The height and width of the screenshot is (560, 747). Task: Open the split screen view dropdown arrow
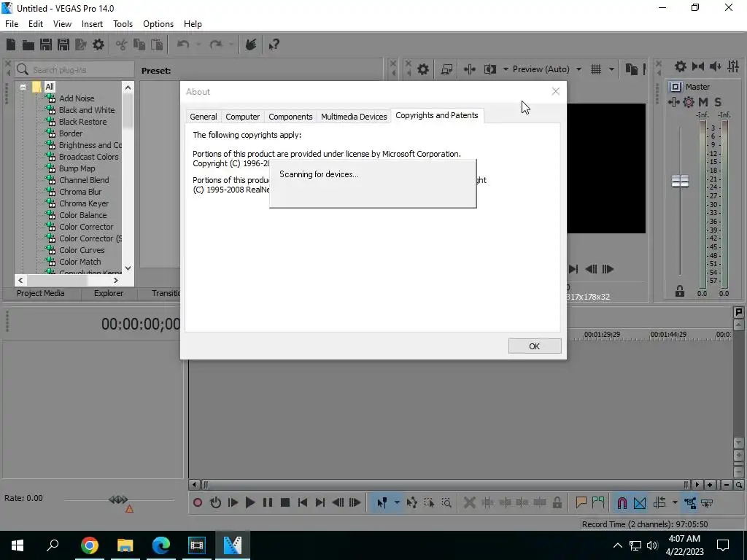coord(506,69)
